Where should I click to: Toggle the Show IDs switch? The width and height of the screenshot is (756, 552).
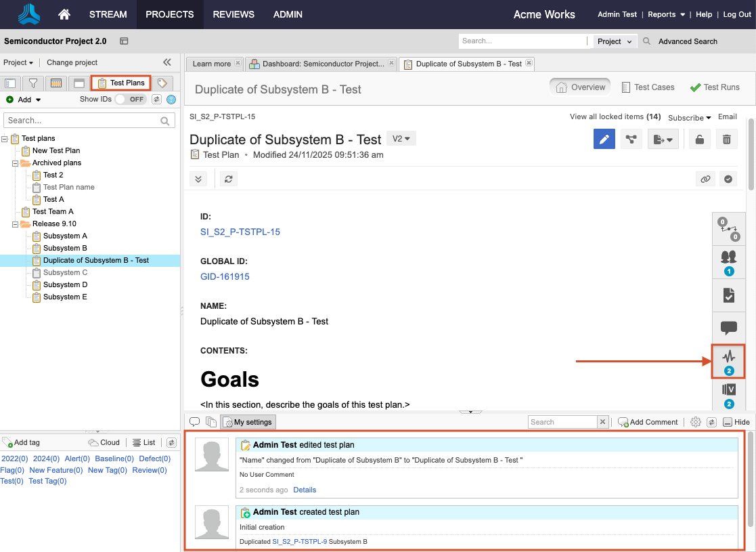130,100
